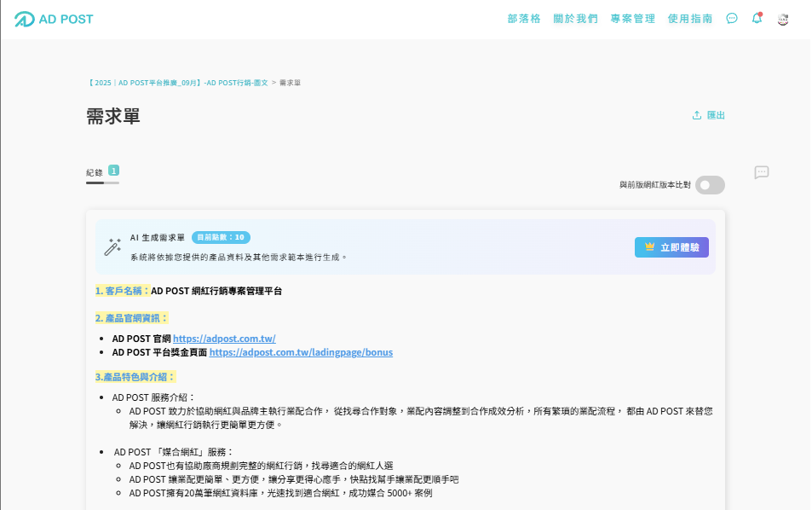Viewport: 812px width, 510px height.
Task: Click the 2. 產品官網資訊 heading
Action: pyautogui.click(x=131, y=318)
